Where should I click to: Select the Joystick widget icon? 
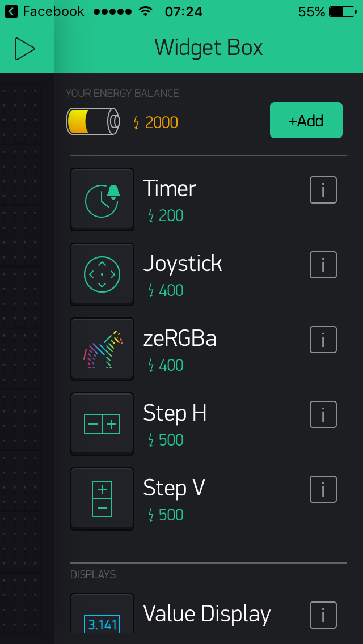point(102,274)
